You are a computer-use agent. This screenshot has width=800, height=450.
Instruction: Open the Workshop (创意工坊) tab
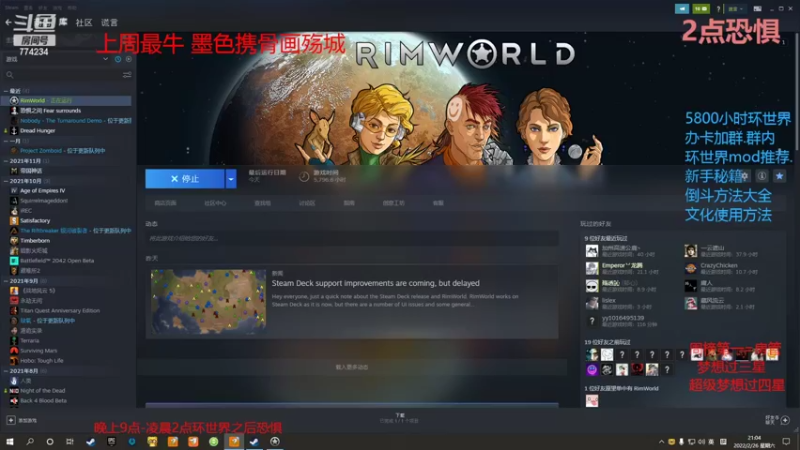(393, 203)
